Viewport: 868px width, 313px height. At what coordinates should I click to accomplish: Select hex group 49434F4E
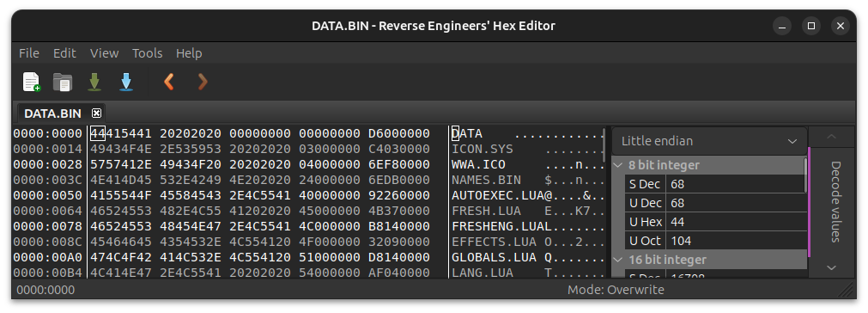pyautogui.click(x=121, y=149)
